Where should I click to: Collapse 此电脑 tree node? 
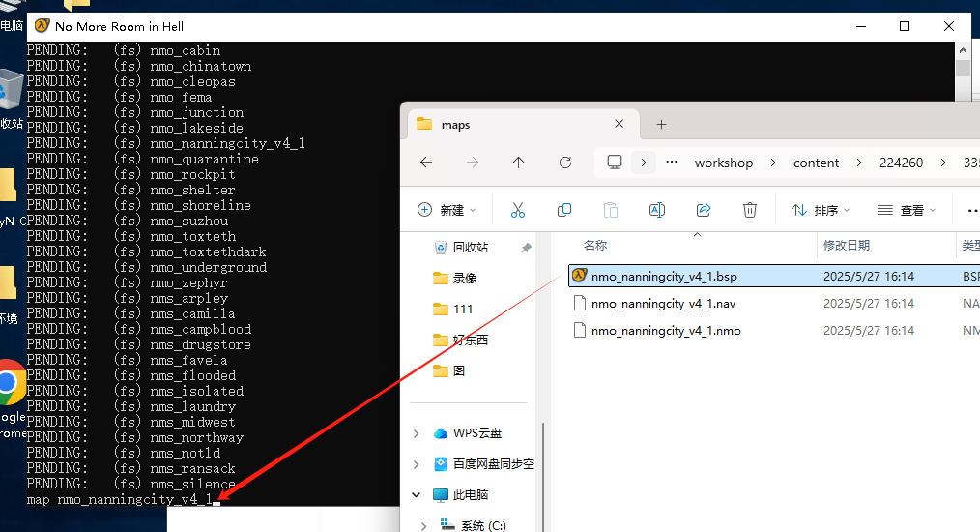[417, 495]
